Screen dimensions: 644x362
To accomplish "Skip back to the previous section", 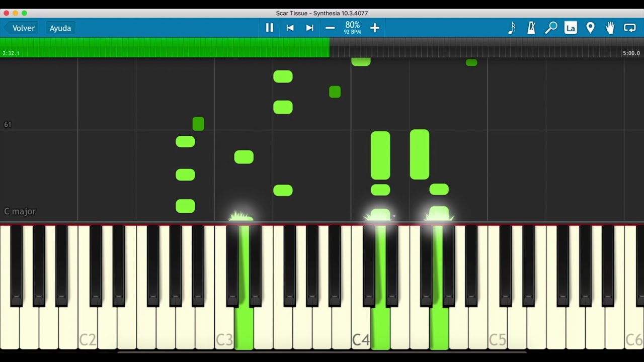I will point(290,28).
